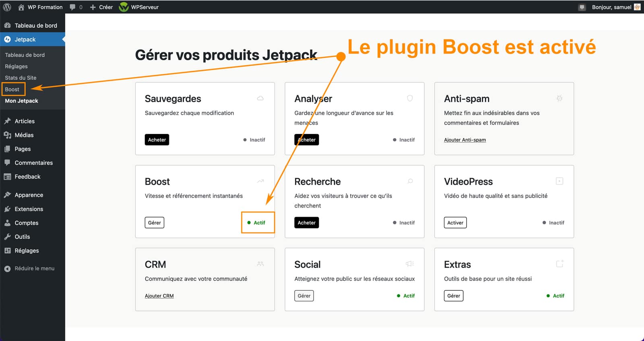644x341 pixels.
Task: Click play icon on VideoPress card
Action: pyautogui.click(x=559, y=181)
